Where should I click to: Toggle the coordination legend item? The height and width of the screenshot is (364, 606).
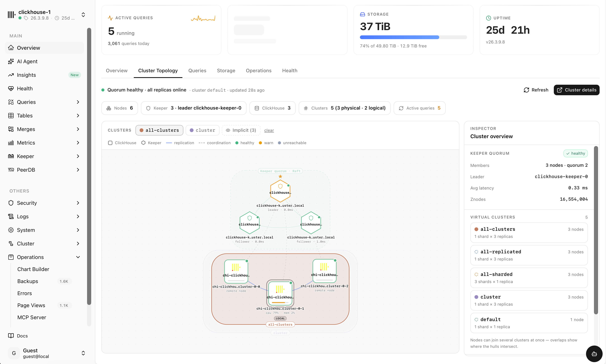215,143
